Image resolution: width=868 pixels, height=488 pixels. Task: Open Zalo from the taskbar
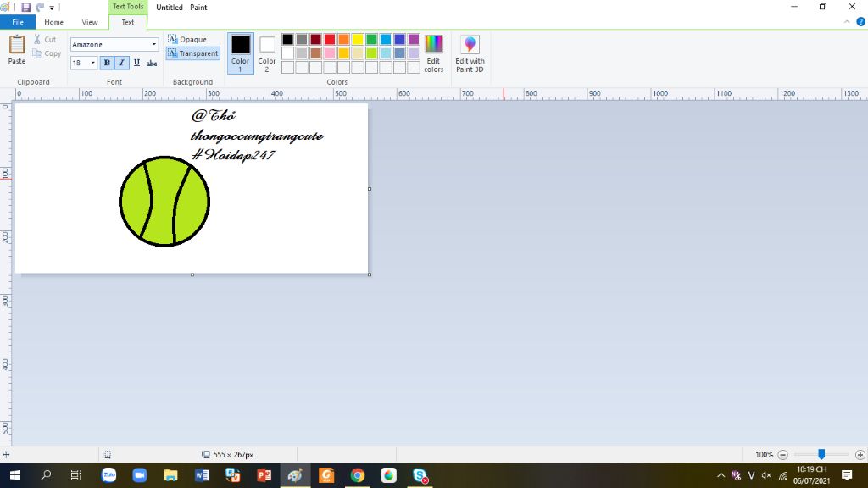point(109,475)
